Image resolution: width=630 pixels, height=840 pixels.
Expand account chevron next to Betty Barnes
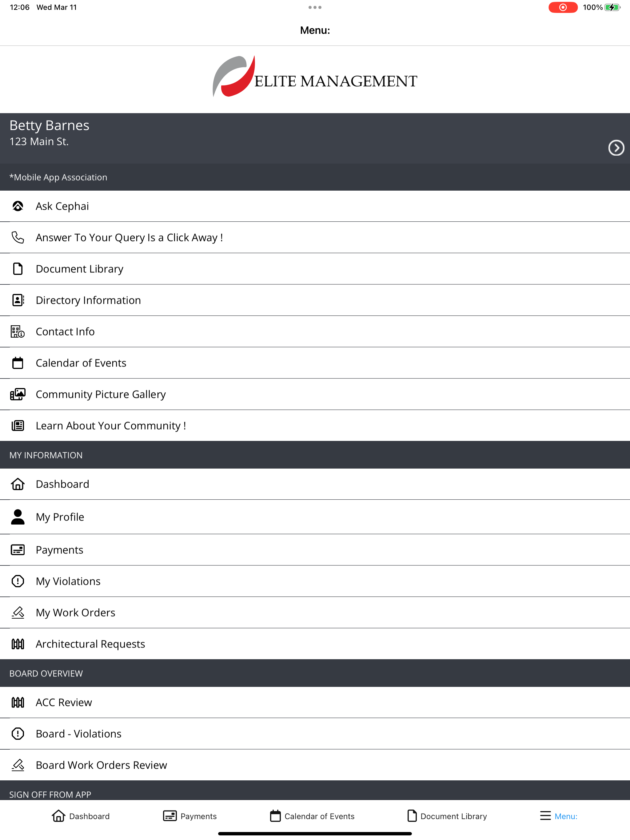coord(616,148)
